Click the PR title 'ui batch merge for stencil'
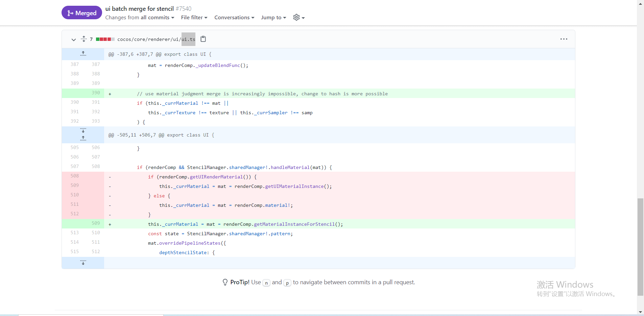 [x=139, y=9]
